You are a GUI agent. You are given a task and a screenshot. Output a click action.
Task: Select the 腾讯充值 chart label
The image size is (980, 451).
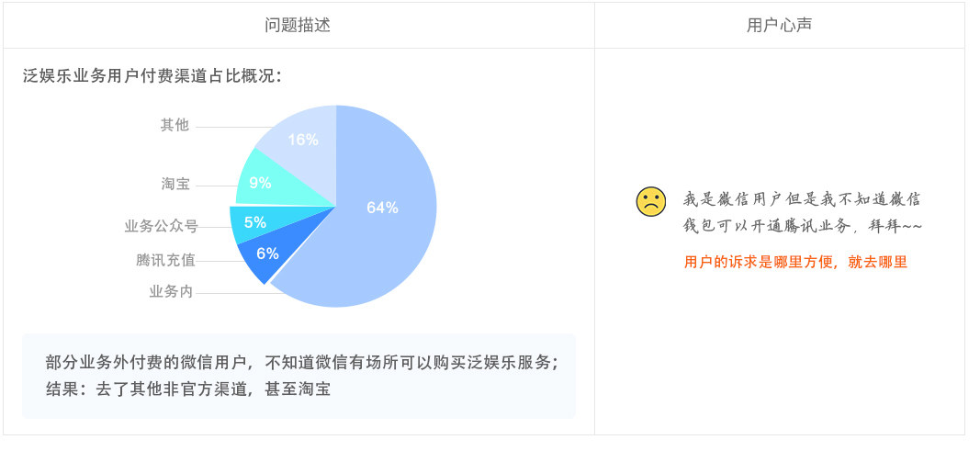[x=165, y=260]
